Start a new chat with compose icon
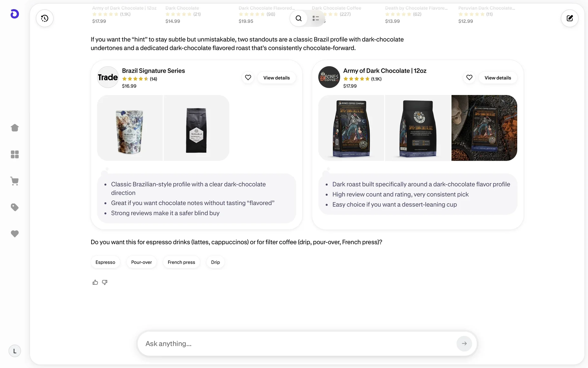 click(569, 18)
